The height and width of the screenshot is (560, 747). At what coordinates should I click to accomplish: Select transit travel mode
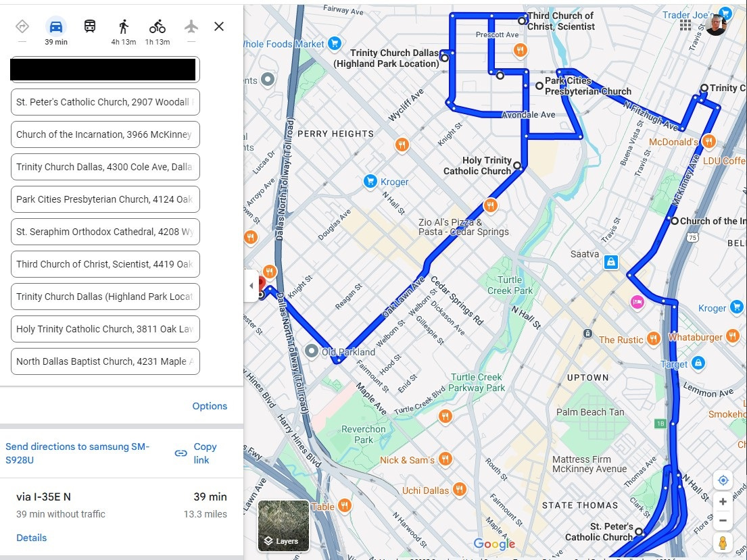pos(90,26)
